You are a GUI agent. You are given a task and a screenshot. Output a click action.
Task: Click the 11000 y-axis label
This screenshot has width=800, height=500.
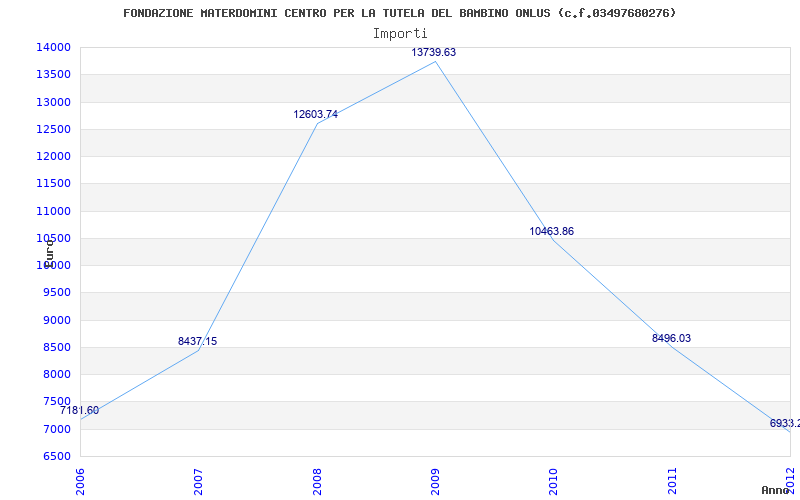pos(53,211)
